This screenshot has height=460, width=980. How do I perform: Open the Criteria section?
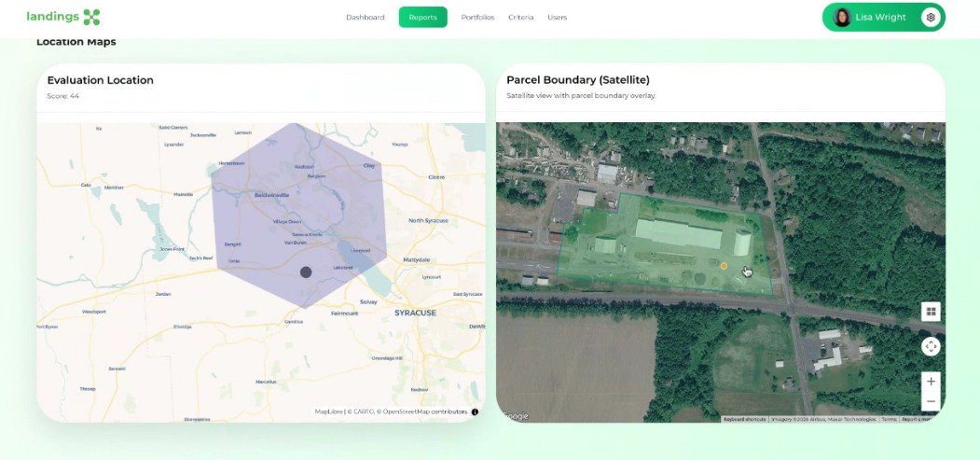(x=520, y=18)
